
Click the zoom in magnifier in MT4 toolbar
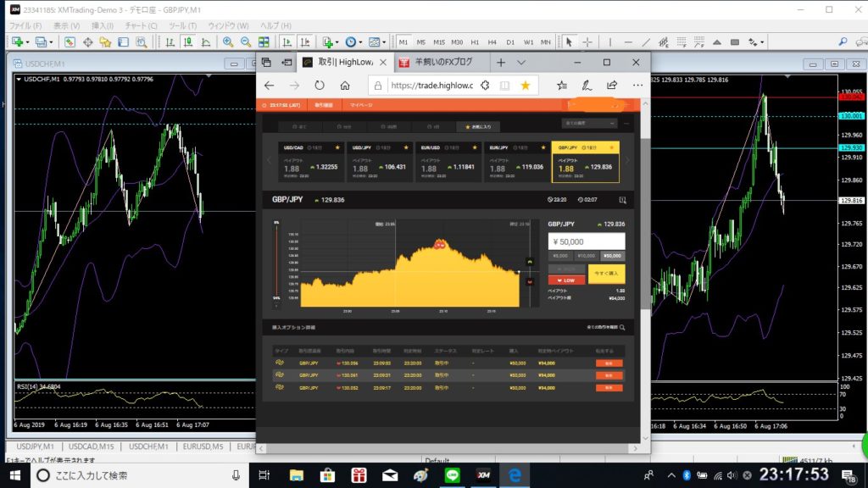click(227, 42)
